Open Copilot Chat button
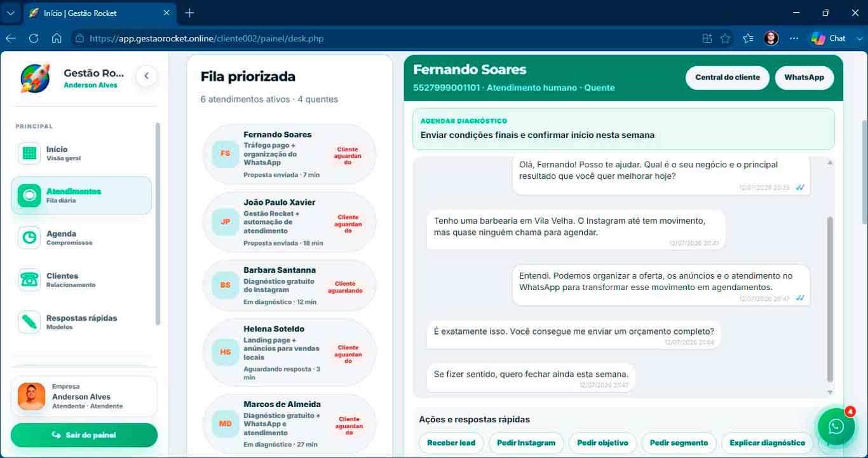868x458 pixels. [x=829, y=38]
